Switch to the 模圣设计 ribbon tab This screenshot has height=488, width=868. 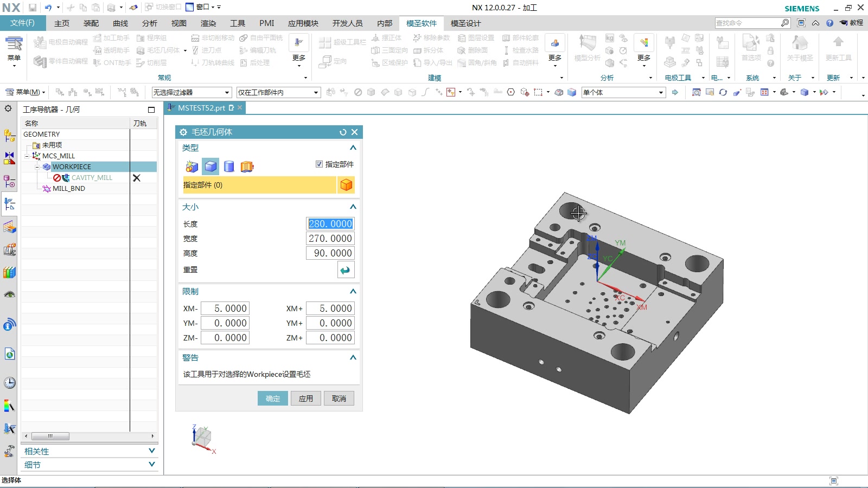(465, 23)
